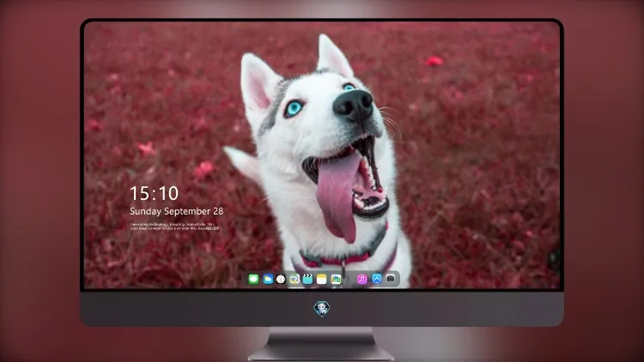Open the photo gallery app in dock
This screenshot has width=644, height=362.
point(336,279)
